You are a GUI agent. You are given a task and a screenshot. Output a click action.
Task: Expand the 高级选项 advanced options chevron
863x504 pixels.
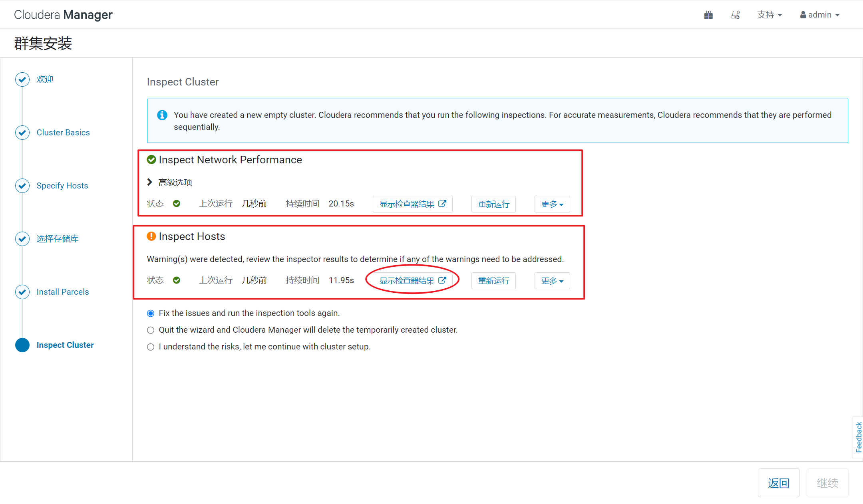tap(150, 182)
